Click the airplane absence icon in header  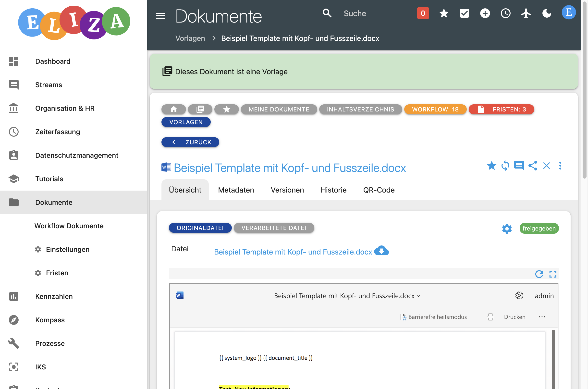point(526,13)
